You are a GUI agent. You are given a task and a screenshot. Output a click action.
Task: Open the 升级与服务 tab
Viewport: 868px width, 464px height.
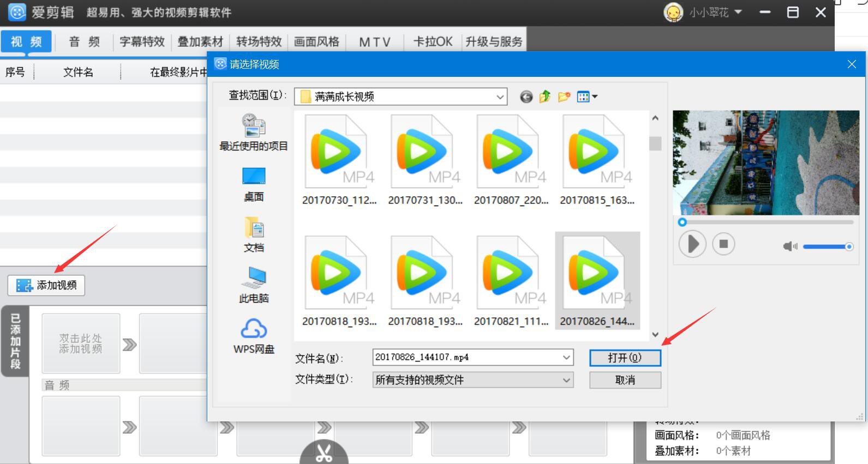click(494, 41)
